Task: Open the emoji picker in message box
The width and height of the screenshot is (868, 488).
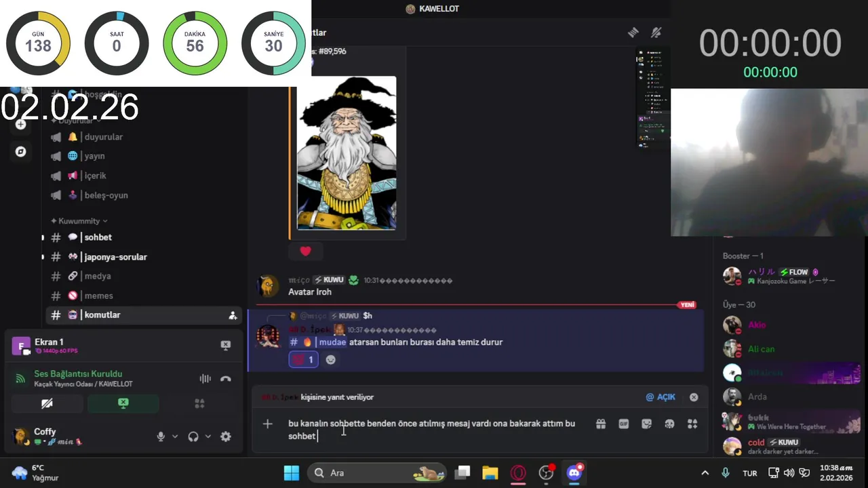Action: 669,424
